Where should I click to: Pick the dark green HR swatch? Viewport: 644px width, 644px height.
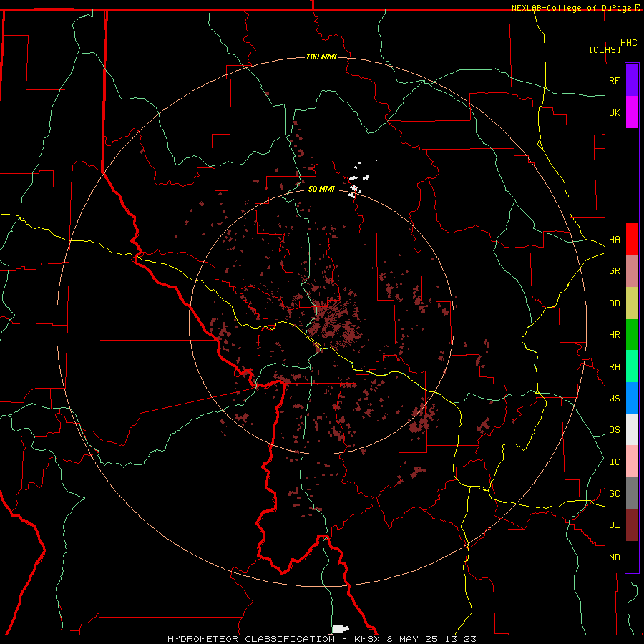coord(632,335)
